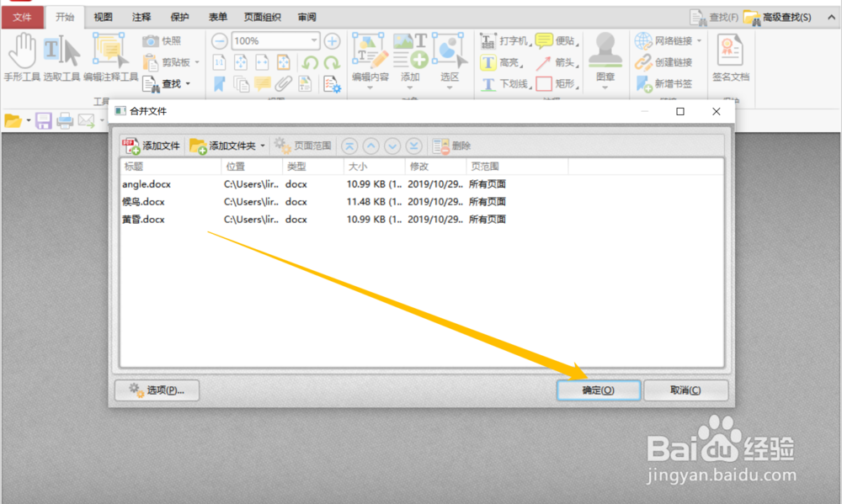This screenshot has width=842, height=504.
Task: Select the 黄昏.docx file row
Action: 422,220
